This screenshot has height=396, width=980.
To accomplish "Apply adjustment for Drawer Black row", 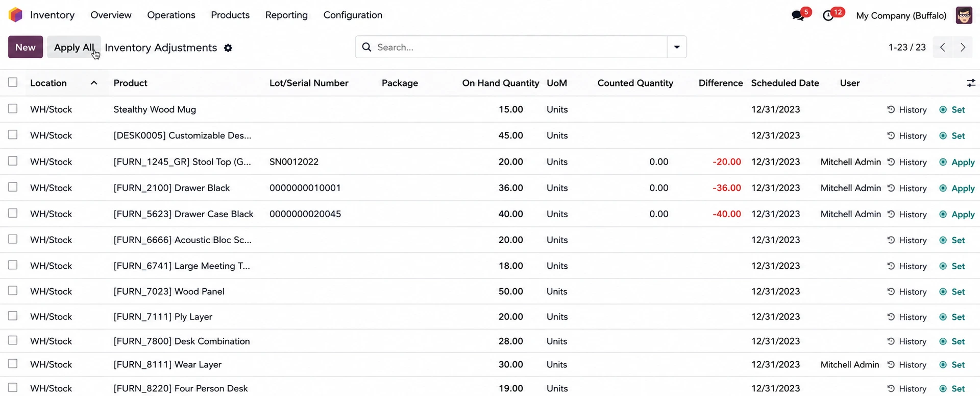I will click(957, 188).
